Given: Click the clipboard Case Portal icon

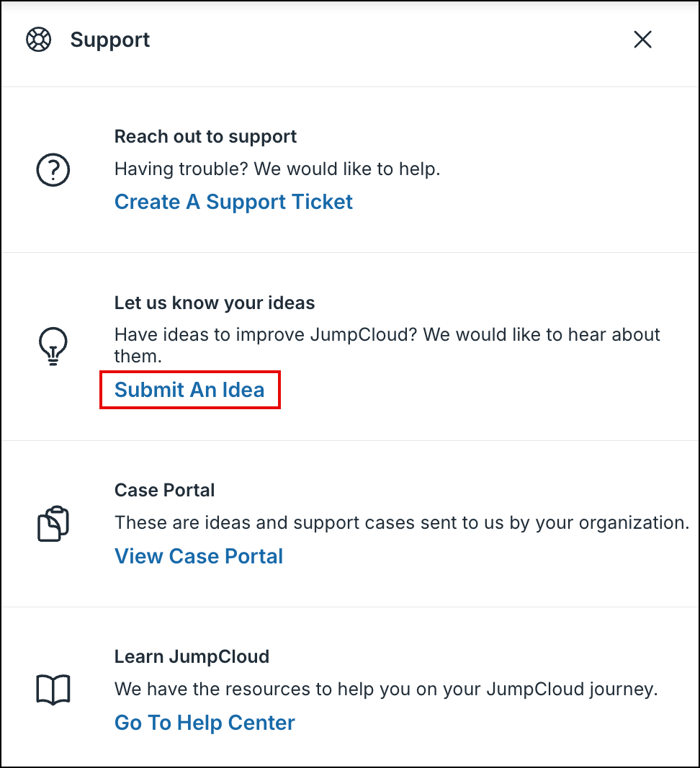Looking at the screenshot, I should [x=53, y=523].
